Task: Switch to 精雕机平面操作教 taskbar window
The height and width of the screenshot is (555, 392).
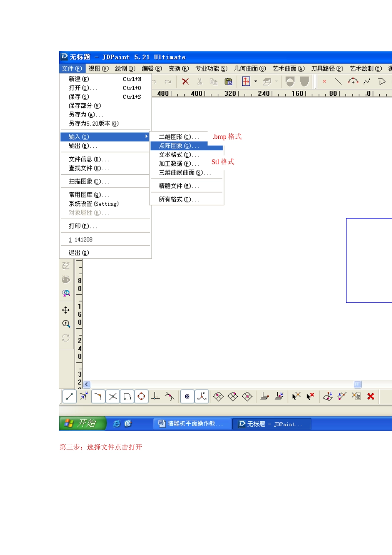Action: pos(192,424)
